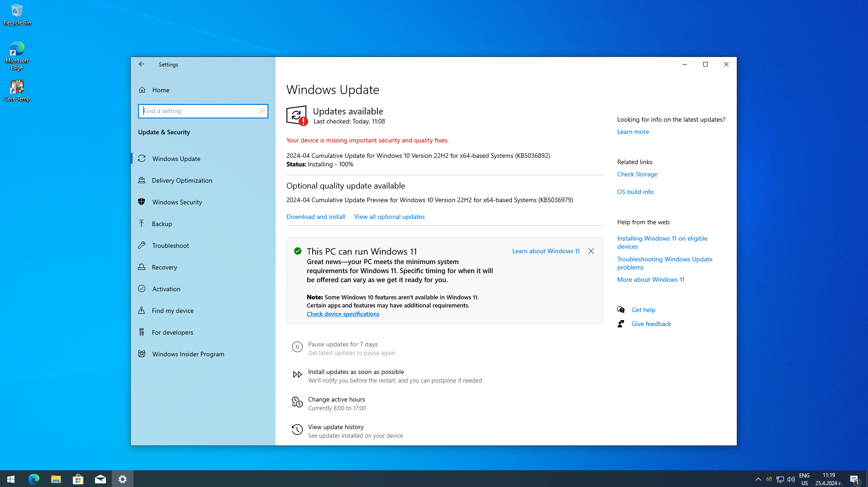Click Change active hours text
The width and height of the screenshot is (868, 487).
coord(336,400)
